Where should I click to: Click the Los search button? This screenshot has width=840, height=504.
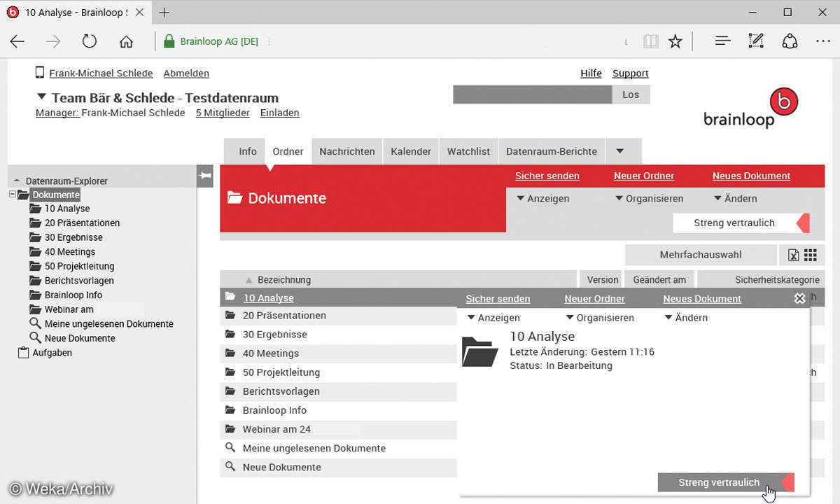point(631,94)
